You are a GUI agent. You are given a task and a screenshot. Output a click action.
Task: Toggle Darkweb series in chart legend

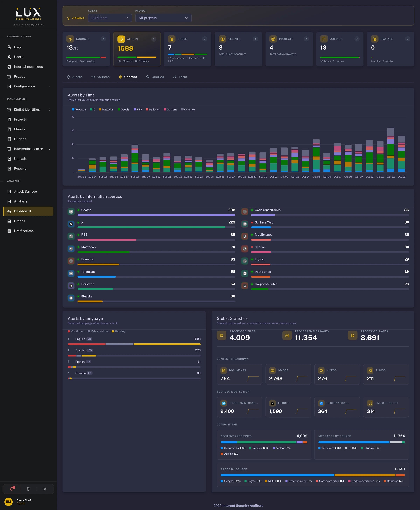pyautogui.click(x=153, y=109)
